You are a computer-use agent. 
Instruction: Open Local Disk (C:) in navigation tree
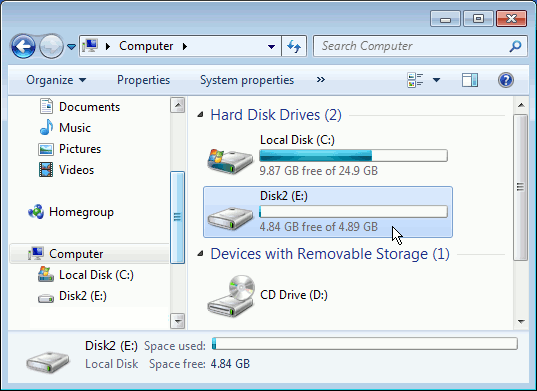(96, 275)
